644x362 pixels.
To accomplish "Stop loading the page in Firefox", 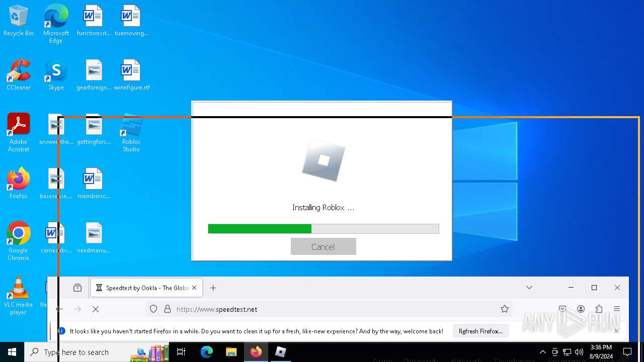I will [x=96, y=309].
